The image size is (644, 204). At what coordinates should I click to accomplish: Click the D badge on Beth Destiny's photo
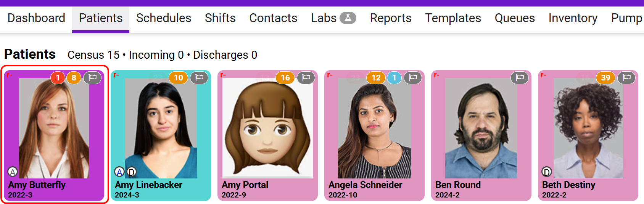point(547,172)
